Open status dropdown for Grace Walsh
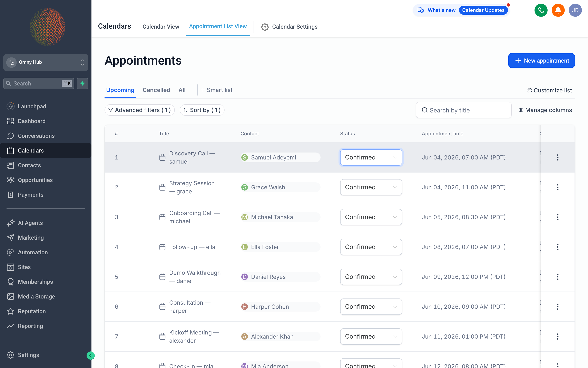The image size is (588, 368). [371, 187]
